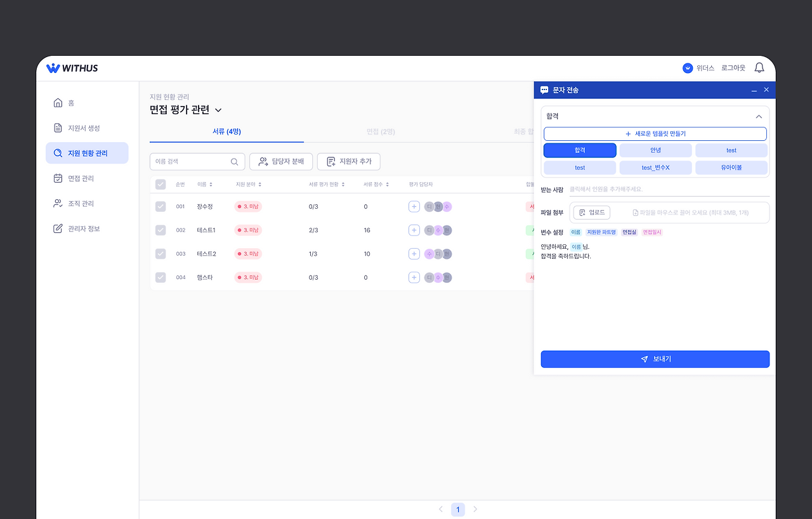The height and width of the screenshot is (519, 812).
Task: Open 지원서 생성 in the sidebar
Action: tap(87, 128)
